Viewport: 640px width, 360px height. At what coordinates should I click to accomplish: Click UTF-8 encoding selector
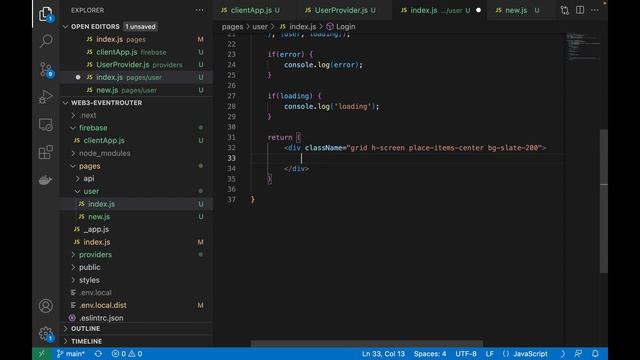(x=466, y=354)
